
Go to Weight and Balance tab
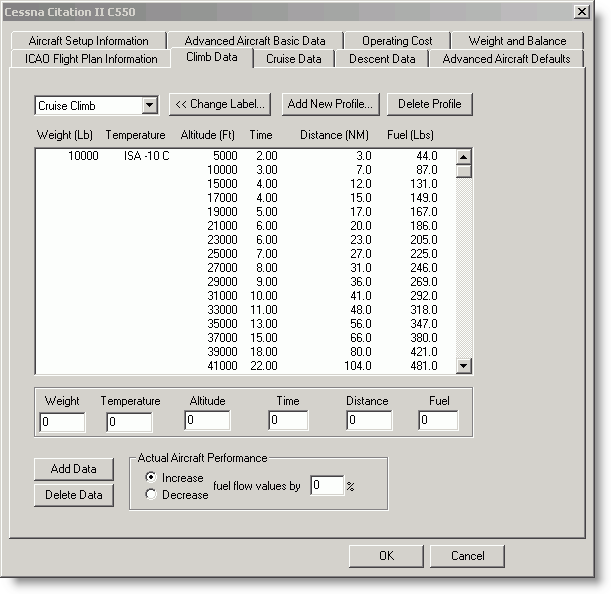pyautogui.click(x=517, y=41)
